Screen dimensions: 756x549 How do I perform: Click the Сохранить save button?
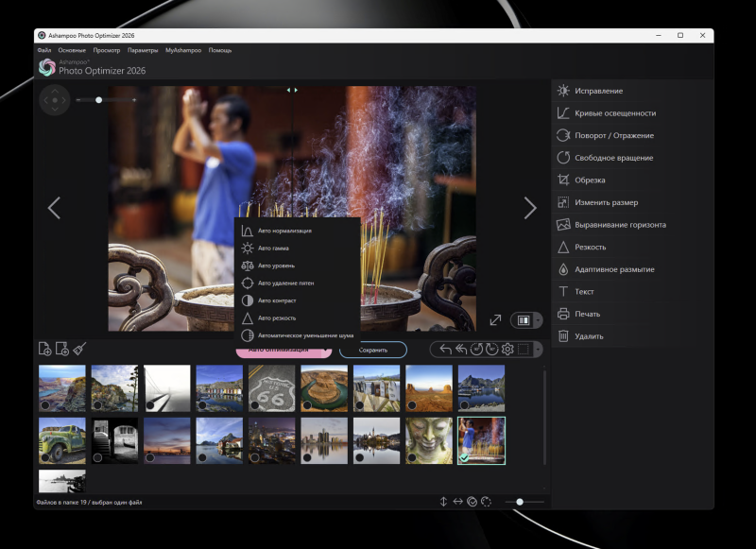point(373,350)
